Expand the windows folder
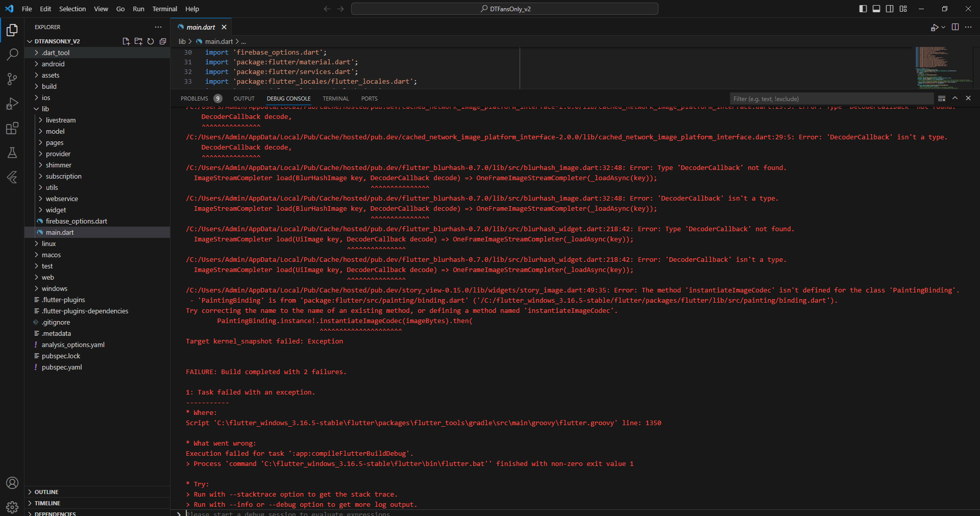The image size is (980, 516). [97, 288]
